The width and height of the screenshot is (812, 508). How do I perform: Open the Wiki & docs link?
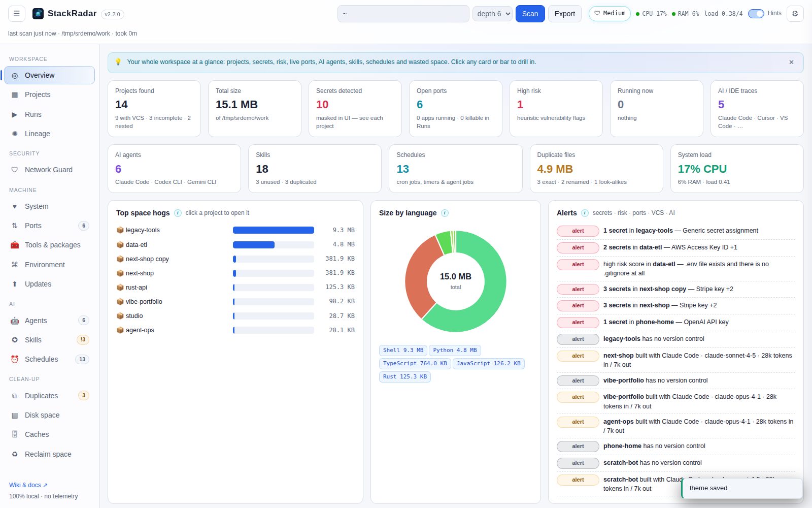pyautogui.click(x=28, y=485)
